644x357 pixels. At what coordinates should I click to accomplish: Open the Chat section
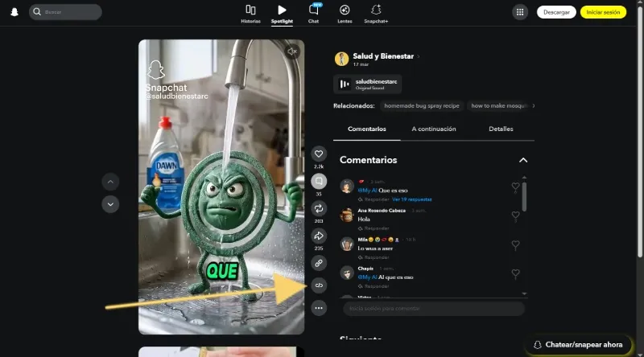[x=313, y=14]
